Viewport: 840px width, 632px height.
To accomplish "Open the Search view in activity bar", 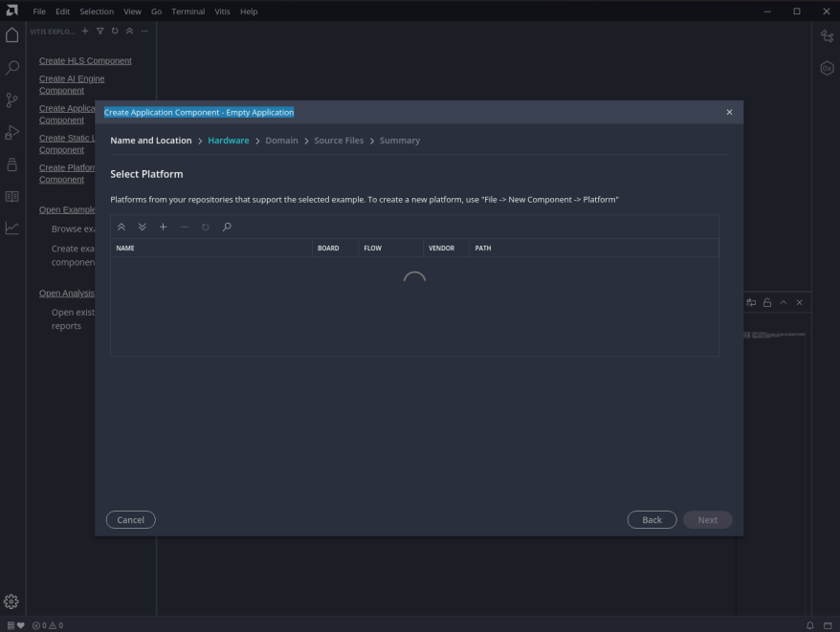I will tap(12, 68).
